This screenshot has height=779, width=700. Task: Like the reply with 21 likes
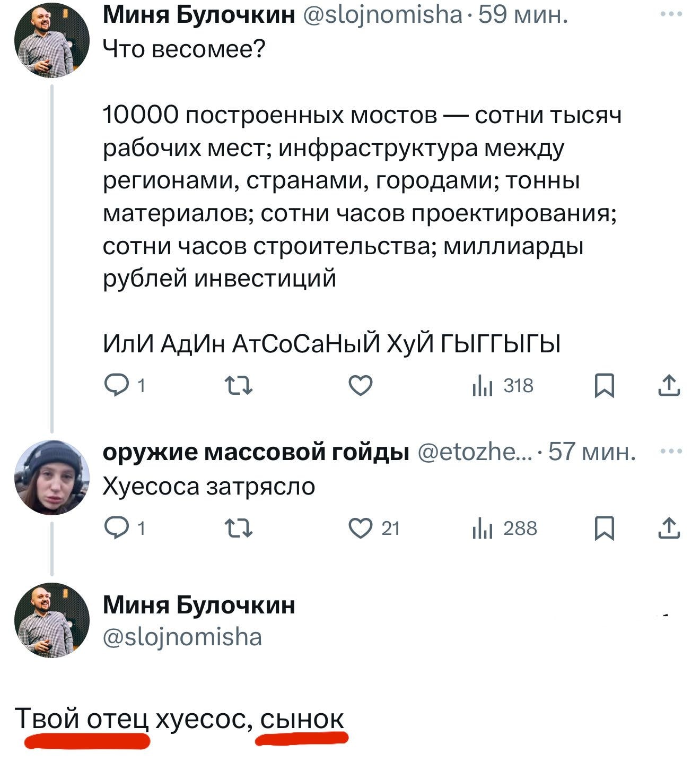coord(361,529)
